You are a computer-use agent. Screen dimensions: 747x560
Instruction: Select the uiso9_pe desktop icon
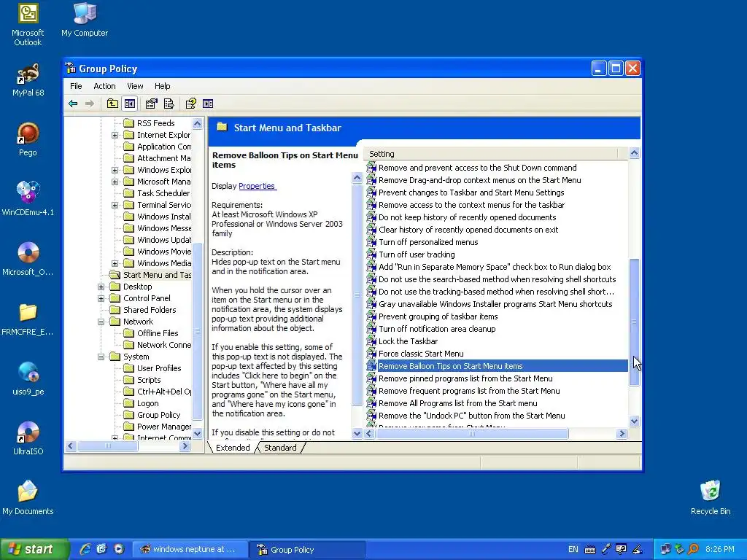point(28,378)
